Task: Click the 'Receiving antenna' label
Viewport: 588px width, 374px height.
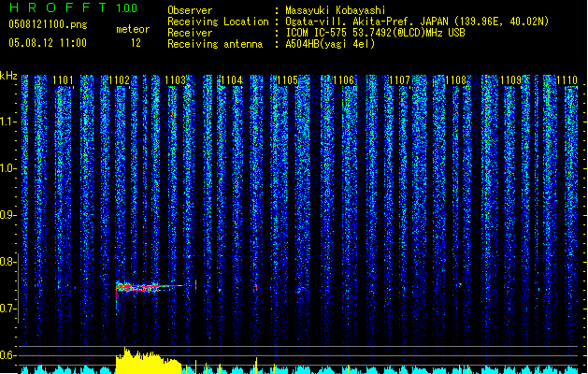Action: pos(215,44)
